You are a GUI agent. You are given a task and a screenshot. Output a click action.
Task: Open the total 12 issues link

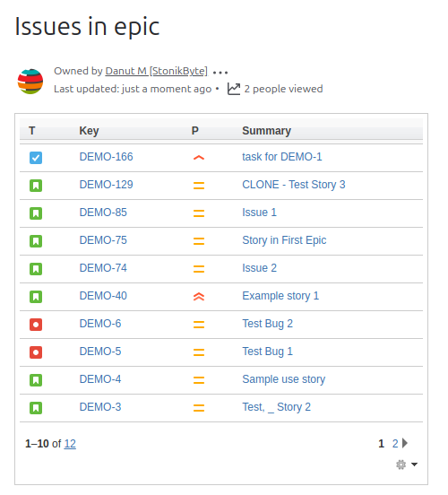[70, 444]
